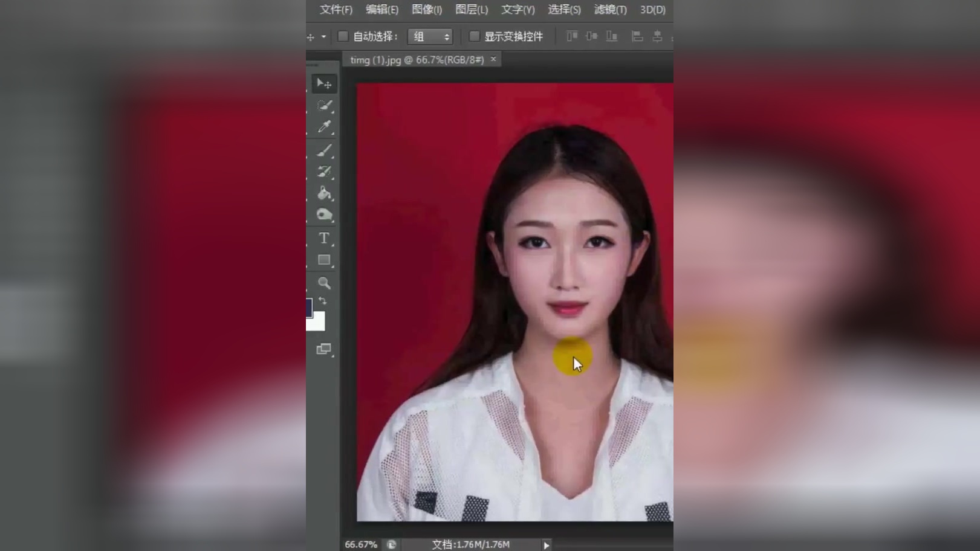Viewport: 980px width, 551px height.
Task: Open the 图层(L) menu
Action: click(x=472, y=10)
